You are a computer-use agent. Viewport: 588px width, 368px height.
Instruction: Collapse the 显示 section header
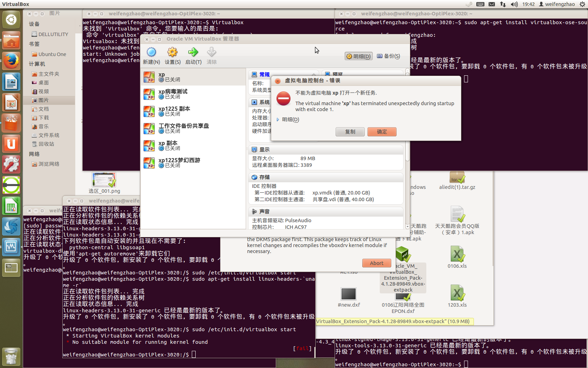[326, 150]
